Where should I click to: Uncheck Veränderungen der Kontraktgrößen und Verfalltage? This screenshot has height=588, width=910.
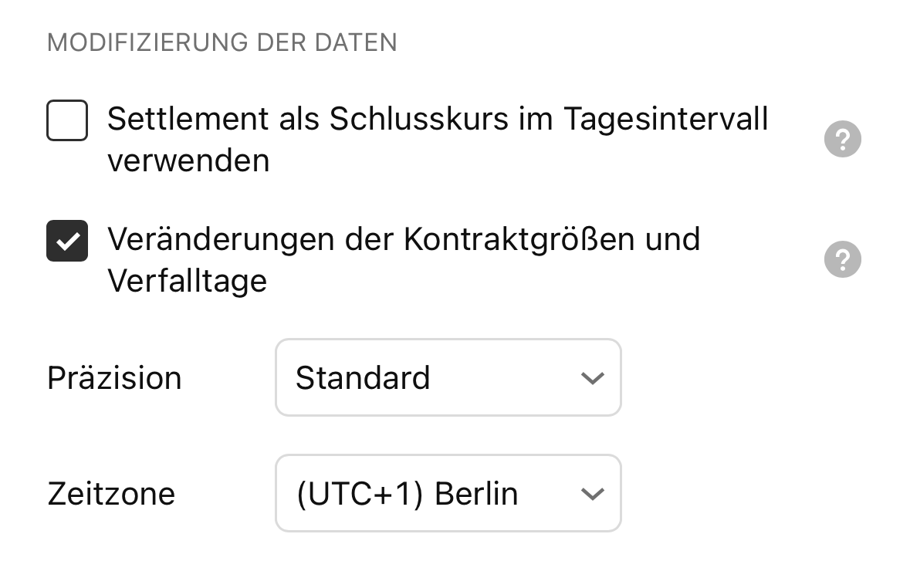pos(67,241)
